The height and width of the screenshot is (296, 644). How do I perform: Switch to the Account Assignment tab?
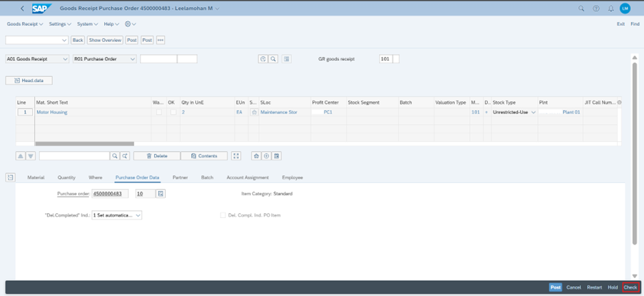coord(247,177)
